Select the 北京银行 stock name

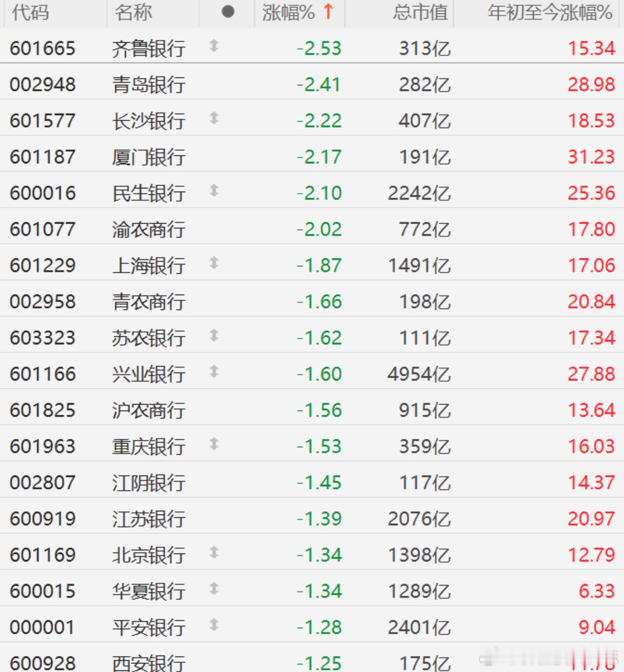click(x=149, y=555)
